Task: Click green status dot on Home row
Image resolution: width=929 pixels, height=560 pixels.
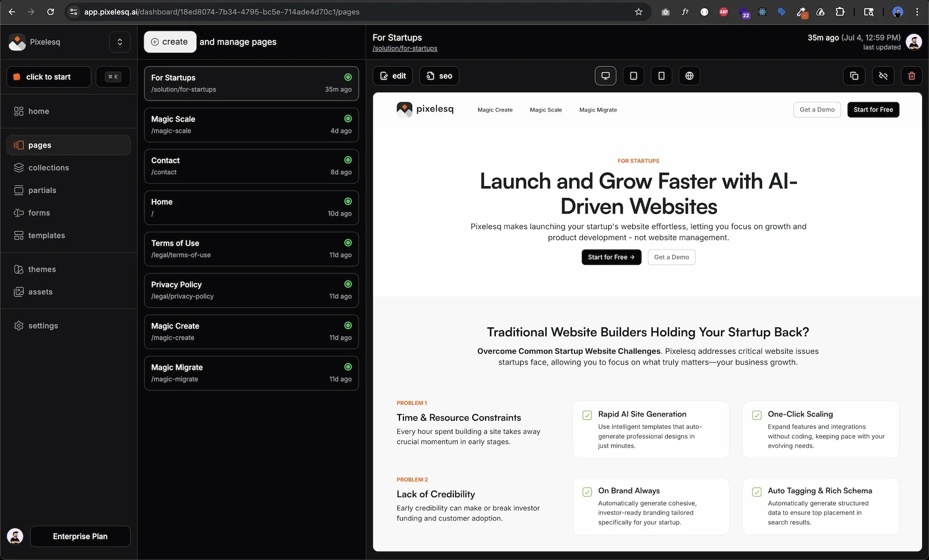Action: pyautogui.click(x=348, y=201)
